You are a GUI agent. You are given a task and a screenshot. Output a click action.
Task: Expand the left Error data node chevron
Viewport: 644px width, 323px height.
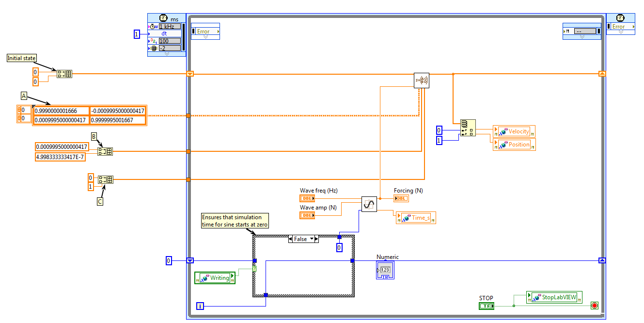pos(205,37)
